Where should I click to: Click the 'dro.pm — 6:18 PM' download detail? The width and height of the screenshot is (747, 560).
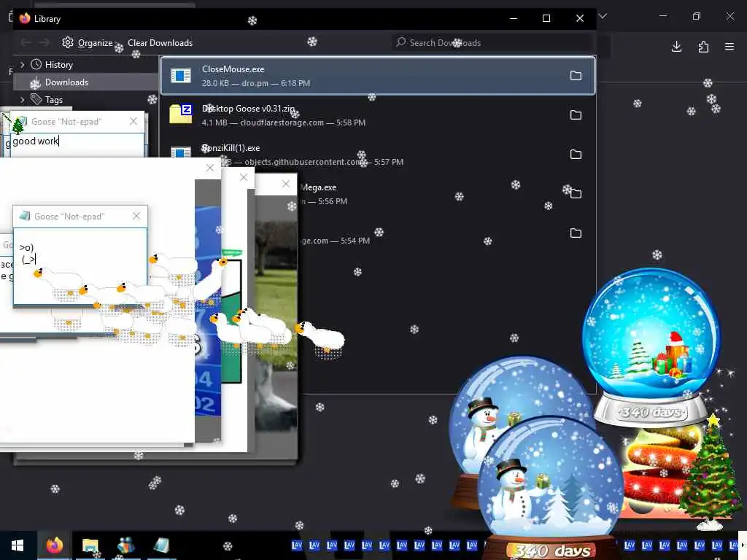(276, 83)
